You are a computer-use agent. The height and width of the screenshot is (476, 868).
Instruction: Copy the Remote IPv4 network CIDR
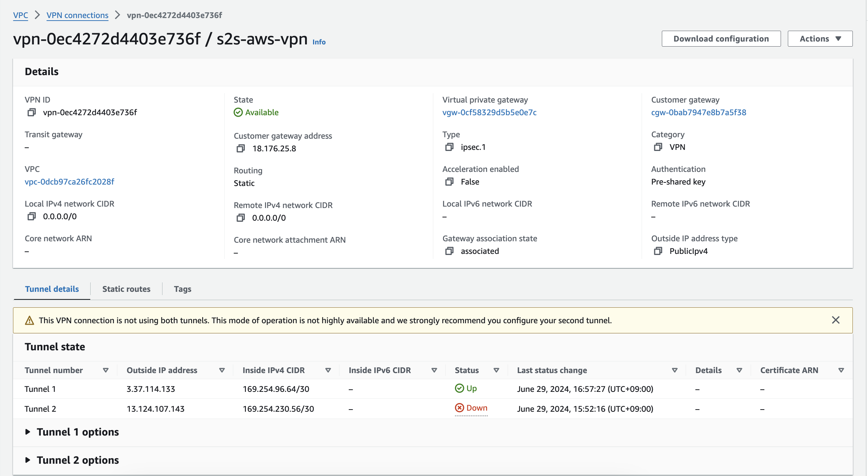click(x=240, y=218)
